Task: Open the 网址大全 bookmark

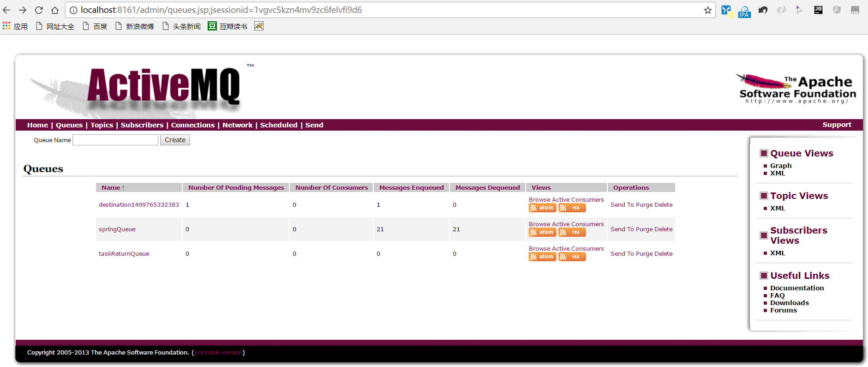Action: tap(55, 26)
